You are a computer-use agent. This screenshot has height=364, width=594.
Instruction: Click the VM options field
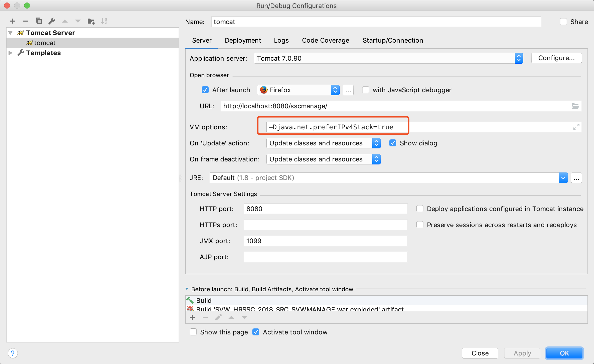(x=424, y=127)
